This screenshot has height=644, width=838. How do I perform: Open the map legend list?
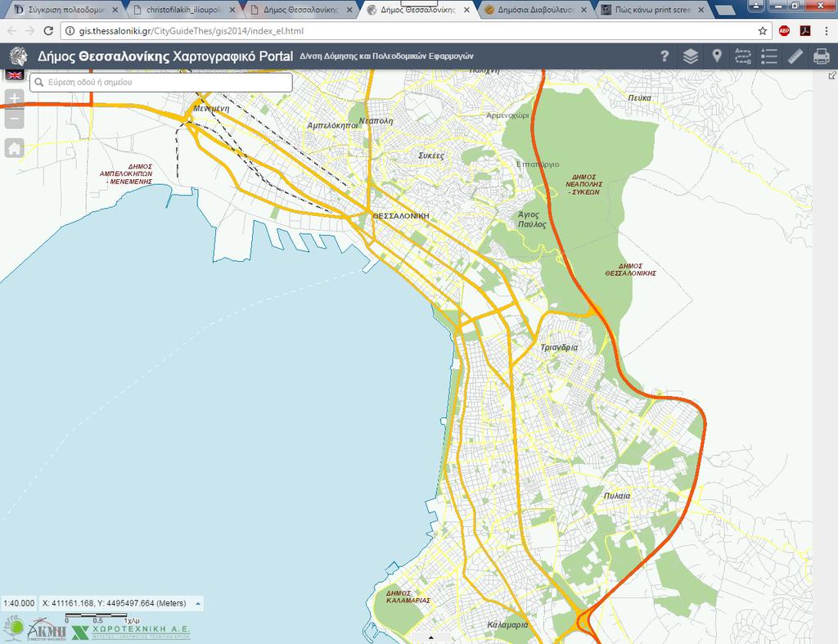[769, 56]
